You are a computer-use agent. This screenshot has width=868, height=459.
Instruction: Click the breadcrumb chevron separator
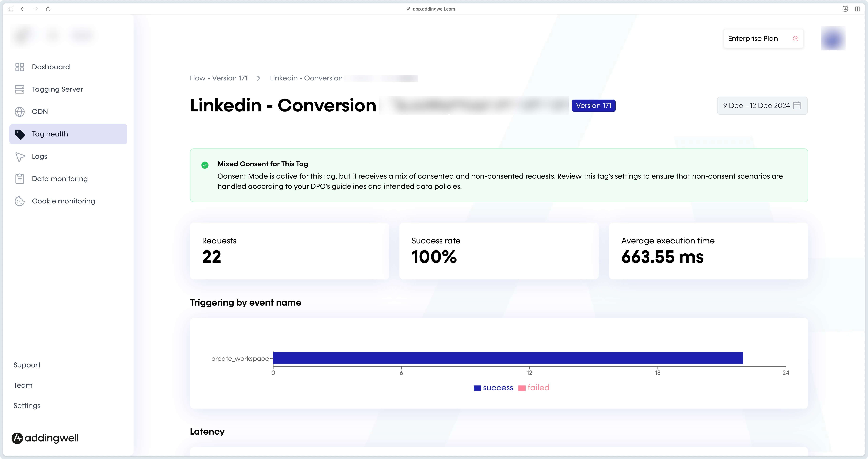pos(258,78)
